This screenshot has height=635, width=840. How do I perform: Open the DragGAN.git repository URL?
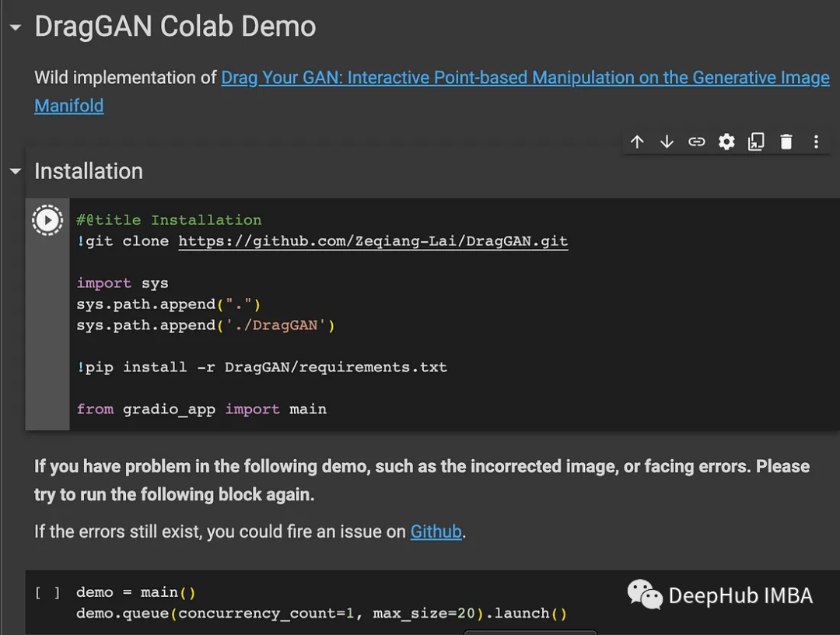point(373,241)
